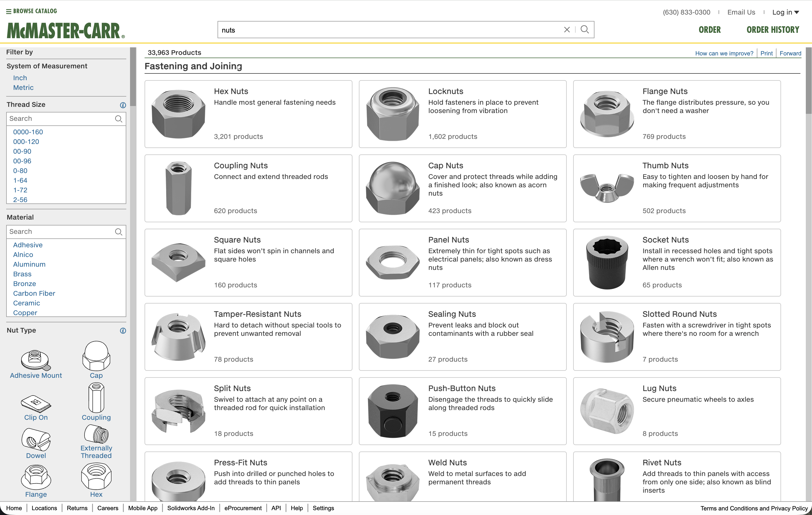Viewport: 812px width, 515px height.
Task: Choose the Clip On nut type icon
Action: click(x=36, y=404)
